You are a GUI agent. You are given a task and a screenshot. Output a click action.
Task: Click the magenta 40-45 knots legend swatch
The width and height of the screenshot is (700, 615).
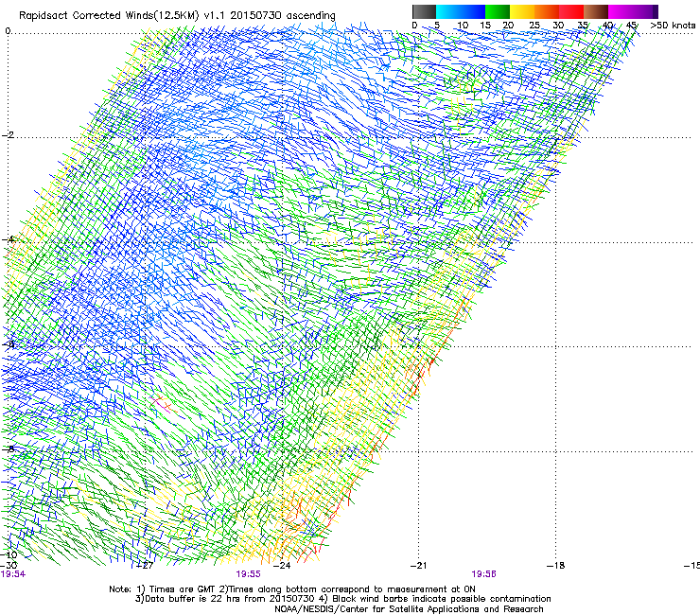[621, 11]
